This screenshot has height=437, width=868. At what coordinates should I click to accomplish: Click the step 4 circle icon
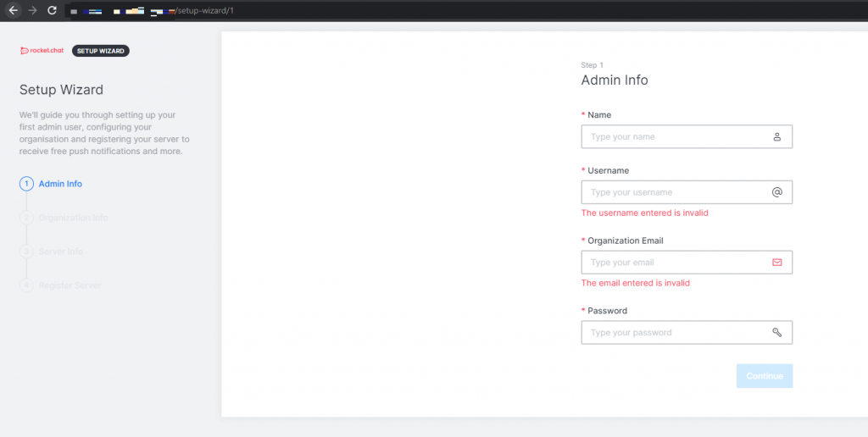[26, 285]
